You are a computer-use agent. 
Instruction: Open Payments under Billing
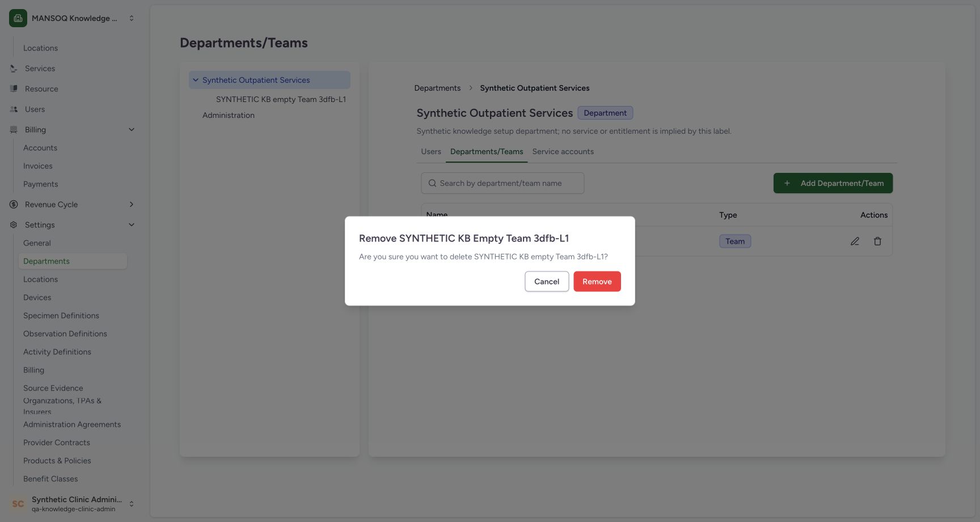(41, 184)
